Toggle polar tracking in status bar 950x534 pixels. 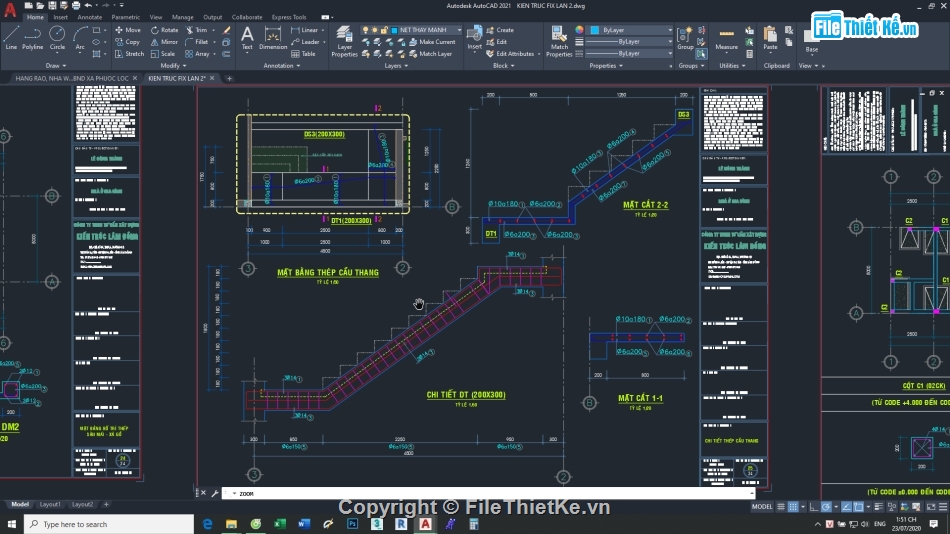pyautogui.click(x=826, y=507)
